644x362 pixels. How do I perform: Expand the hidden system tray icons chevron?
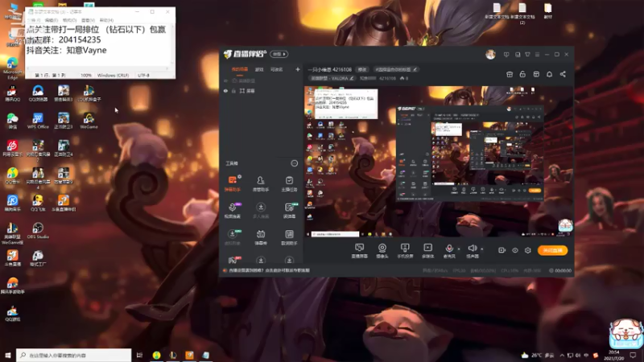tap(561, 355)
